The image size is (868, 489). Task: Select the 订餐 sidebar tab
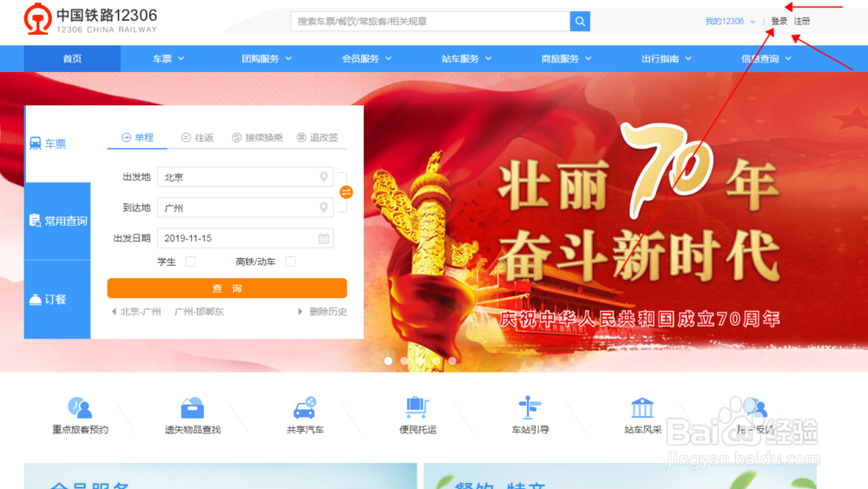click(57, 300)
